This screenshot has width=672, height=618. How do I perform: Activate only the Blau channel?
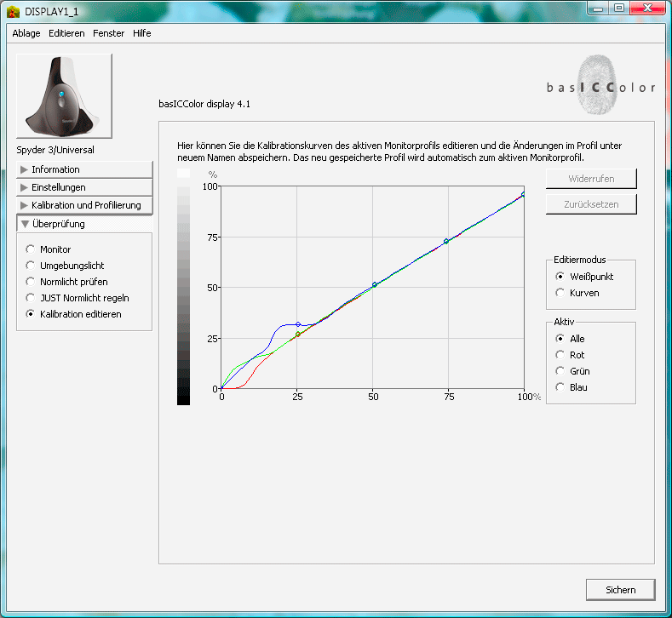560,387
